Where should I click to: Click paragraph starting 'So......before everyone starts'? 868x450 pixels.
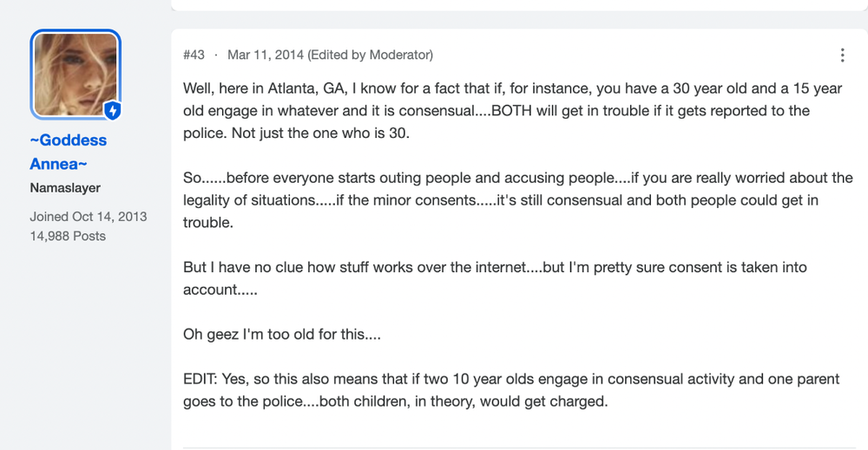click(518, 200)
